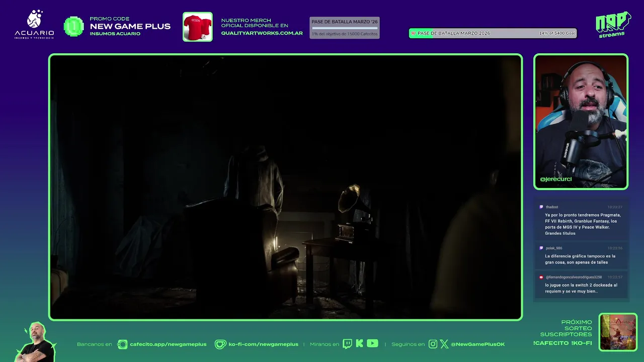Image resolution: width=644 pixels, height=362 pixels.
Task: Click the Acuario logo
Action: pyautogui.click(x=34, y=25)
